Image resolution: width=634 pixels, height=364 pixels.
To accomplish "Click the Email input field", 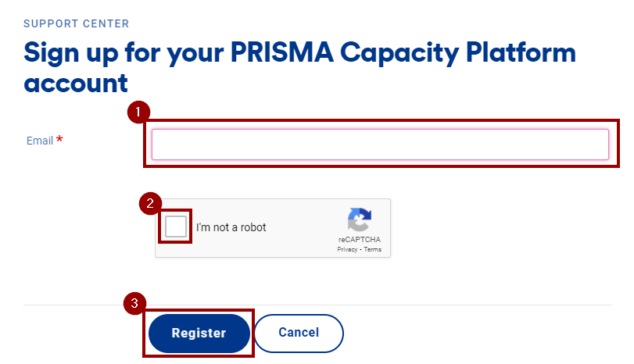I will pyautogui.click(x=380, y=145).
